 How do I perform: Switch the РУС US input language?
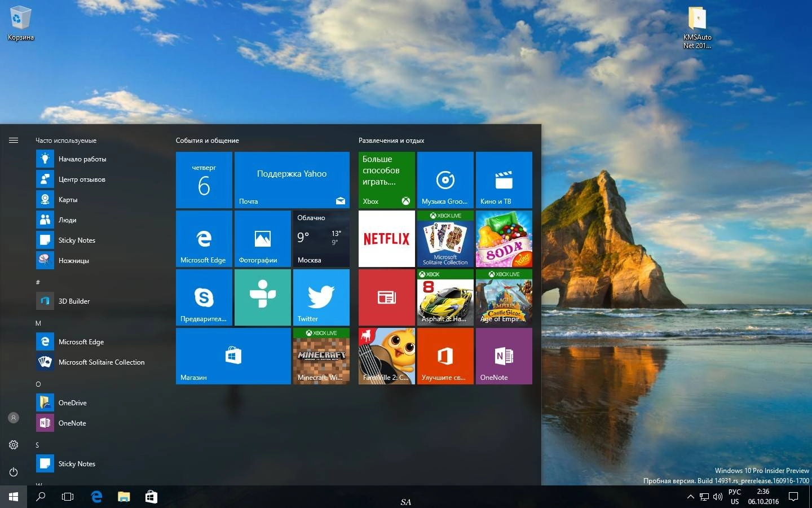point(735,497)
